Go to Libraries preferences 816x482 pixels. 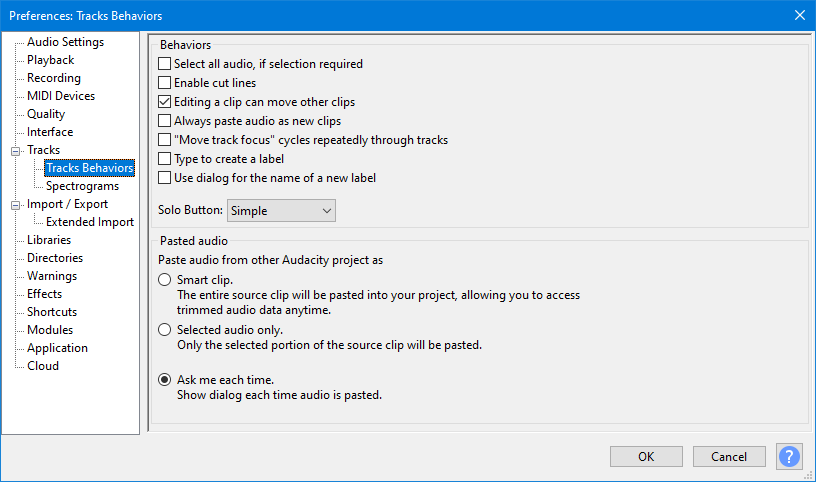coord(49,240)
